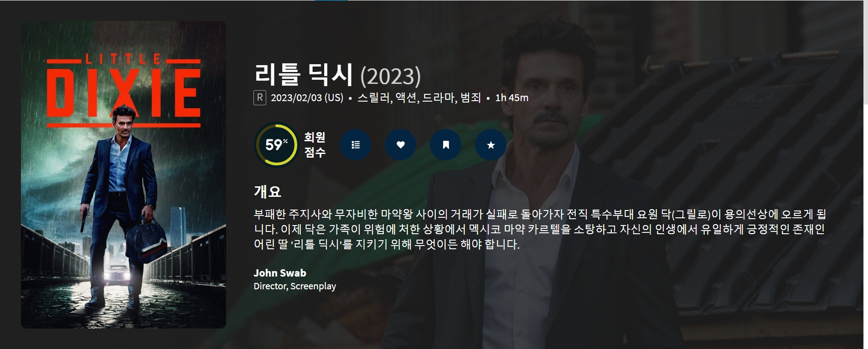Rate the movie with the star icon
The height and width of the screenshot is (349, 868).
(491, 145)
